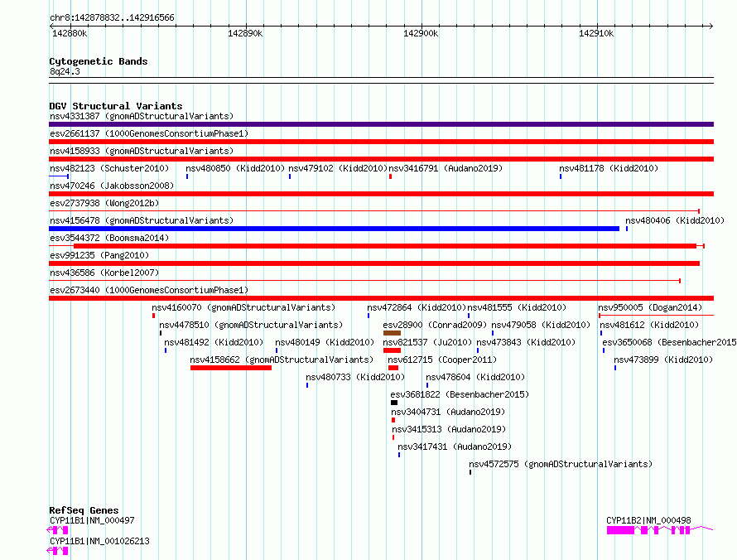The image size is (737, 560).
Task: Select the blue nsv4156478 variant bar
Action: tap(335, 229)
